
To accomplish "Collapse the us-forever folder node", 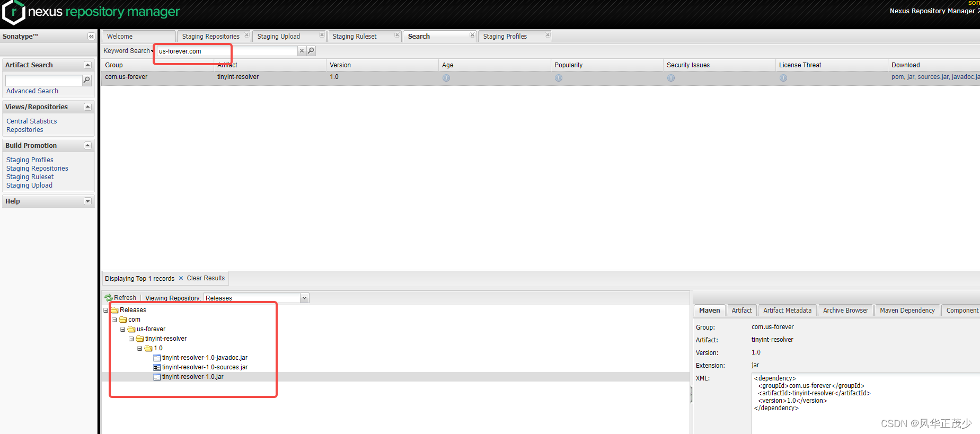I will (x=122, y=330).
